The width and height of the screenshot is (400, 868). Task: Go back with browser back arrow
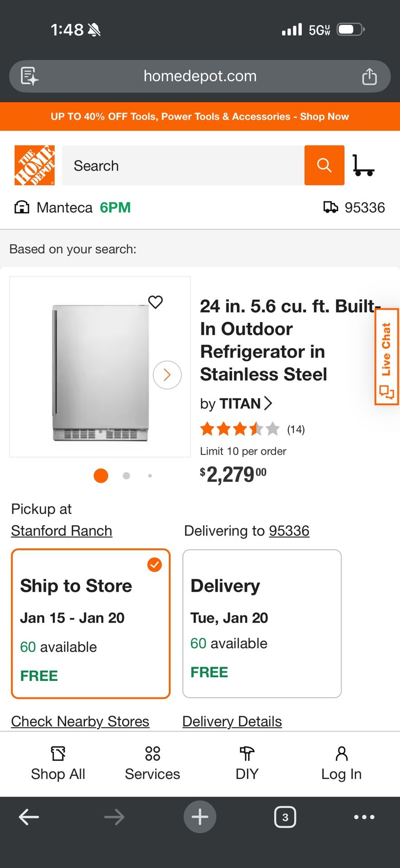point(29,817)
